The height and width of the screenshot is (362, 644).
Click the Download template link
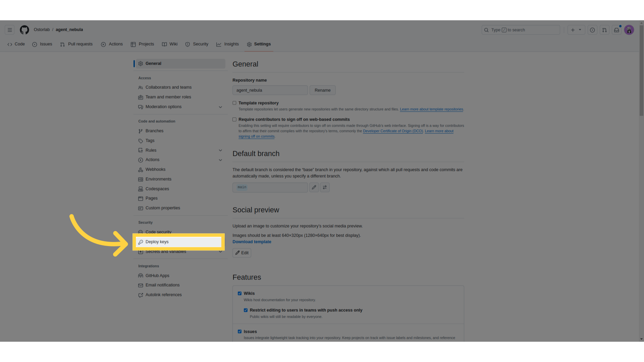coord(252,242)
